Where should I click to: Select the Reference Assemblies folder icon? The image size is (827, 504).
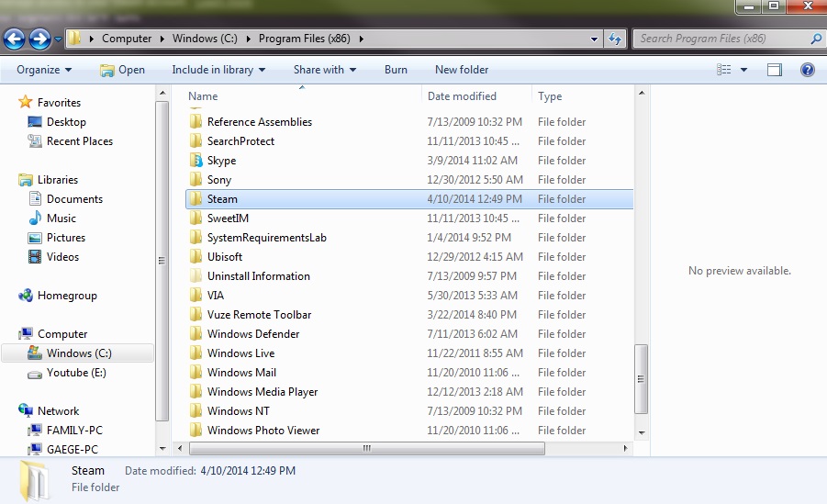[x=196, y=121]
